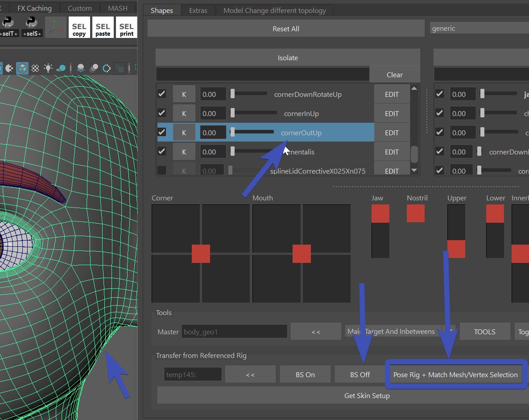Screen dimensions: 529x420
Task: Click the SEL copy shelf button
Action: coord(79,27)
